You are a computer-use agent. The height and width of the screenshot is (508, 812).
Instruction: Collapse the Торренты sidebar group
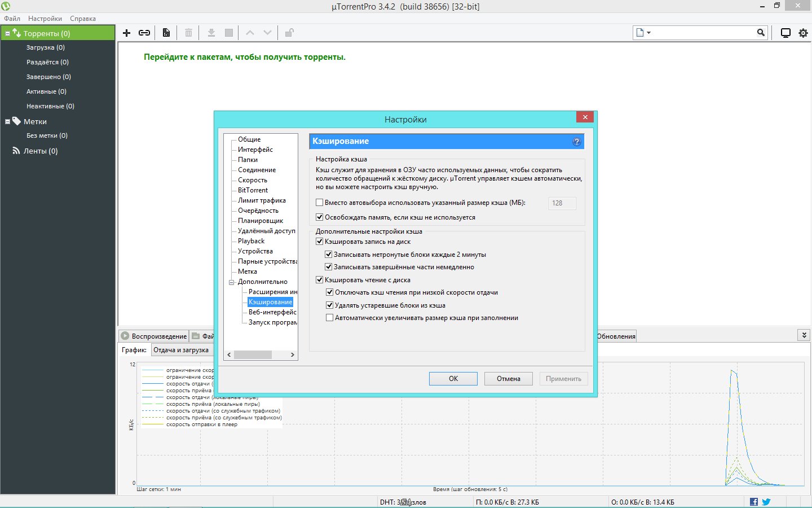point(7,33)
